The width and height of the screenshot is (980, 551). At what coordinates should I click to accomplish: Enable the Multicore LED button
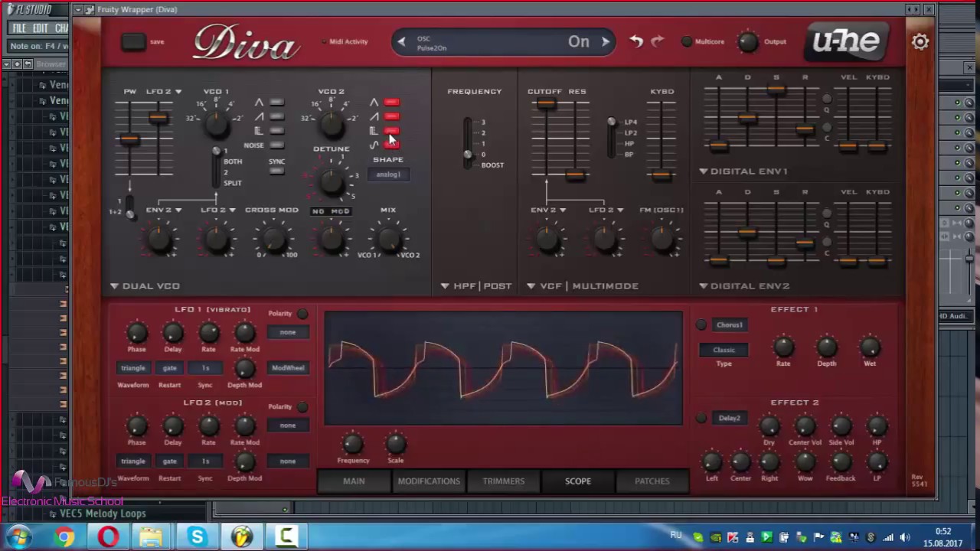pyautogui.click(x=687, y=41)
